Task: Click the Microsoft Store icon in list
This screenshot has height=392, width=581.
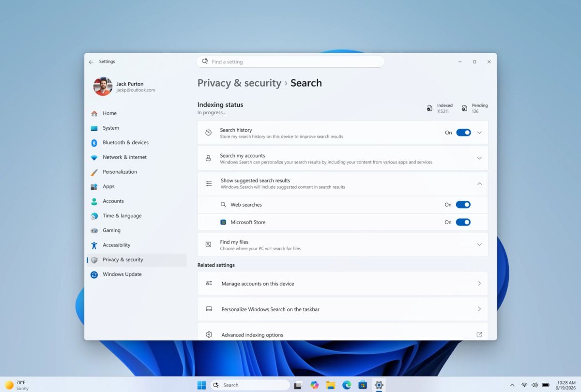Action: (x=223, y=222)
